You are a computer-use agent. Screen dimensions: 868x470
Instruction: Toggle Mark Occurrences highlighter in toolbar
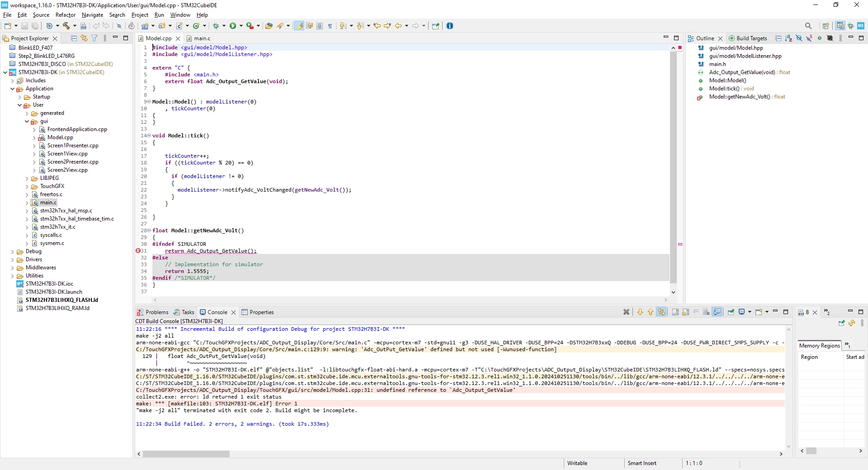[299, 26]
